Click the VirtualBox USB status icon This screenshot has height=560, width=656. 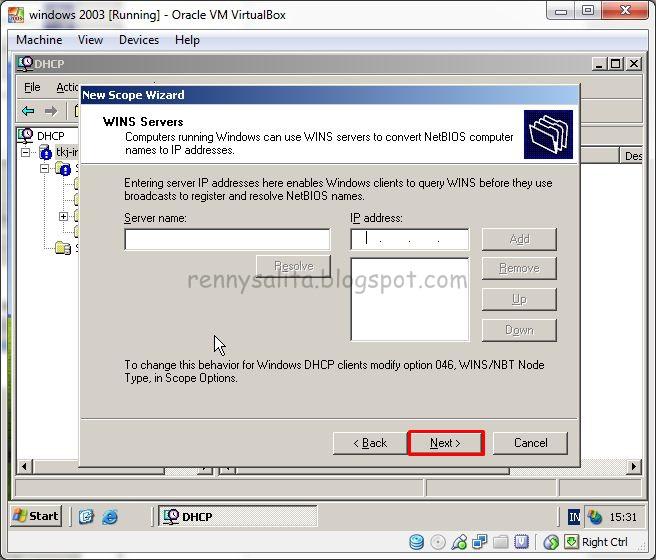459,542
